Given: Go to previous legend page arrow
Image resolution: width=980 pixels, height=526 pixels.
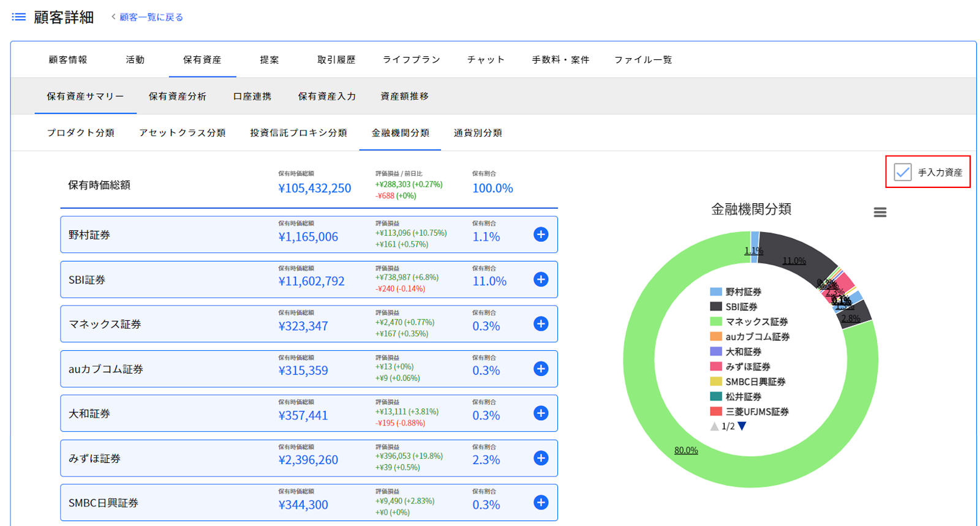Looking at the screenshot, I should point(714,426).
